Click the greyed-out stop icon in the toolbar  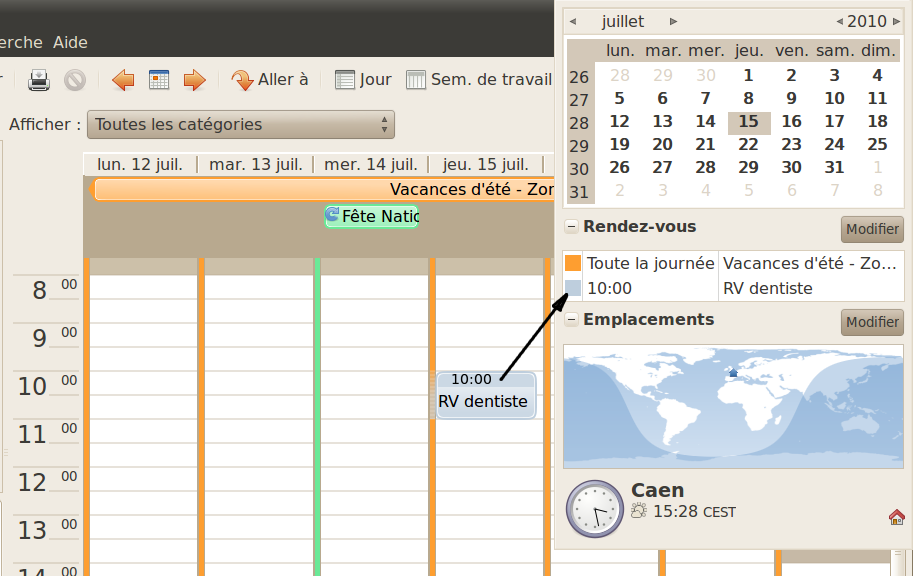75,80
